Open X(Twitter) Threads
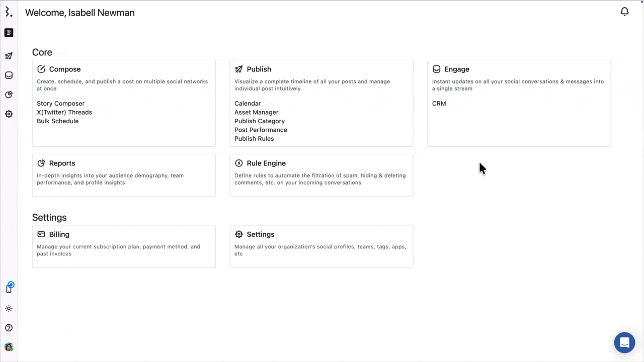644x362 pixels. [64, 112]
